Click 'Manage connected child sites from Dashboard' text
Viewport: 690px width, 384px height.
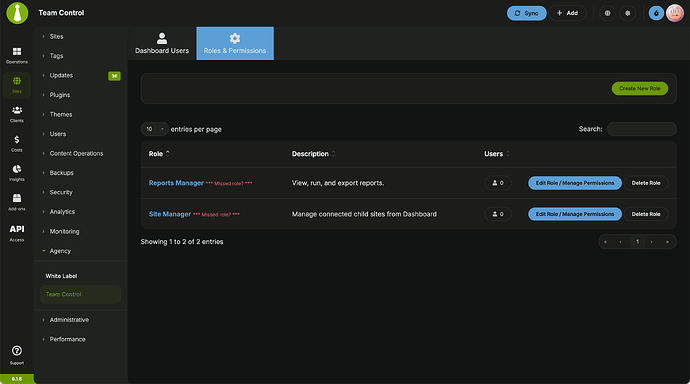[x=364, y=214]
